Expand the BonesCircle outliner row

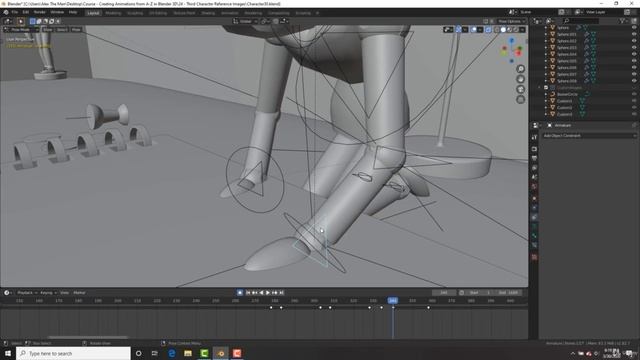(x=546, y=94)
